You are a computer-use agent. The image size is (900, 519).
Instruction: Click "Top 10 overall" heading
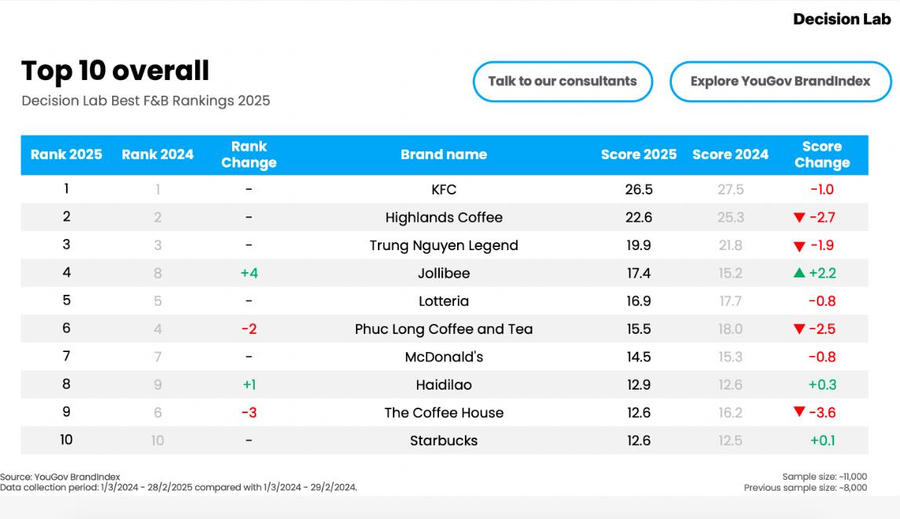click(115, 71)
